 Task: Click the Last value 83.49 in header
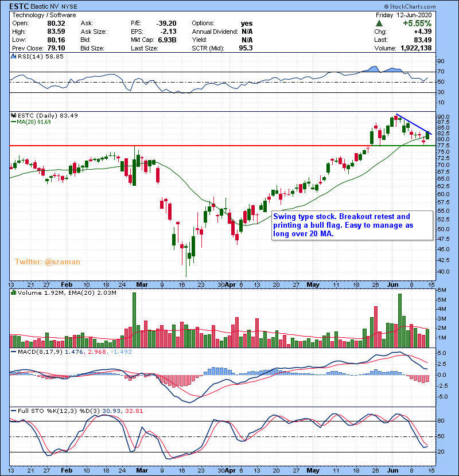coord(422,40)
